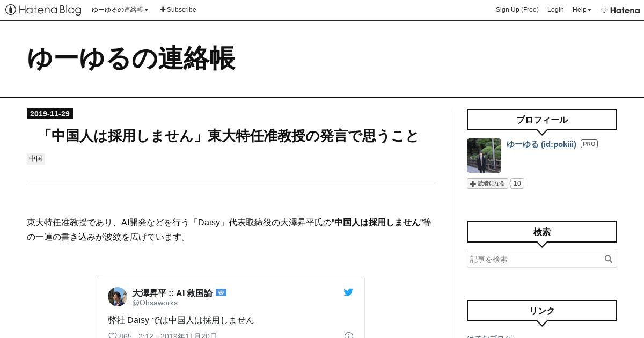Open the PRO badge next to profile name
Screen dimensions: 644x338
pos(589,144)
